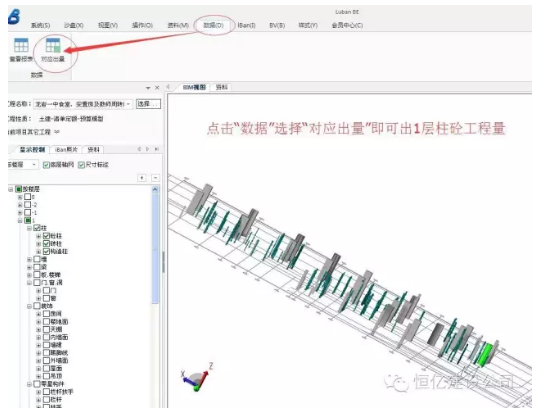This screenshot has height=413, width=535.
Task: Toggle the 底层轴网 checkbox
Action: [x=46, y=165]
